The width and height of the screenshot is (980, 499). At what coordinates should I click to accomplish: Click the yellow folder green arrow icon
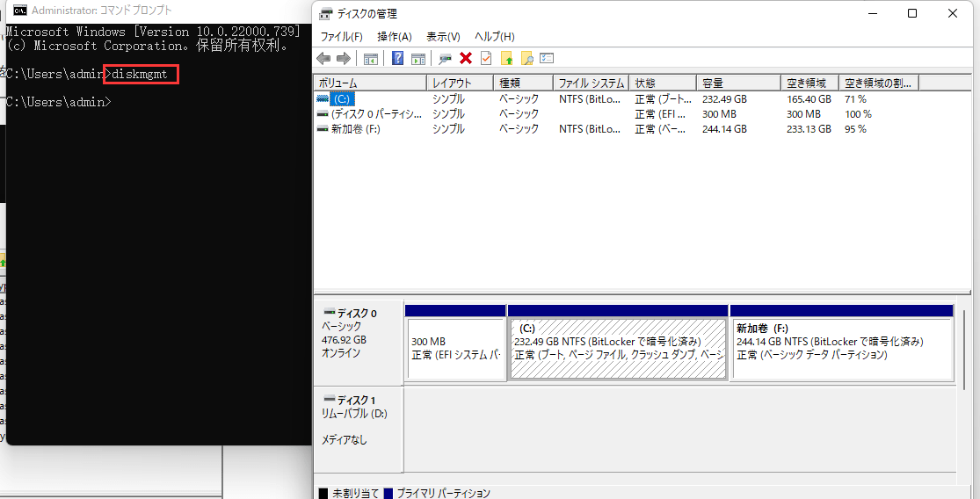506,59
